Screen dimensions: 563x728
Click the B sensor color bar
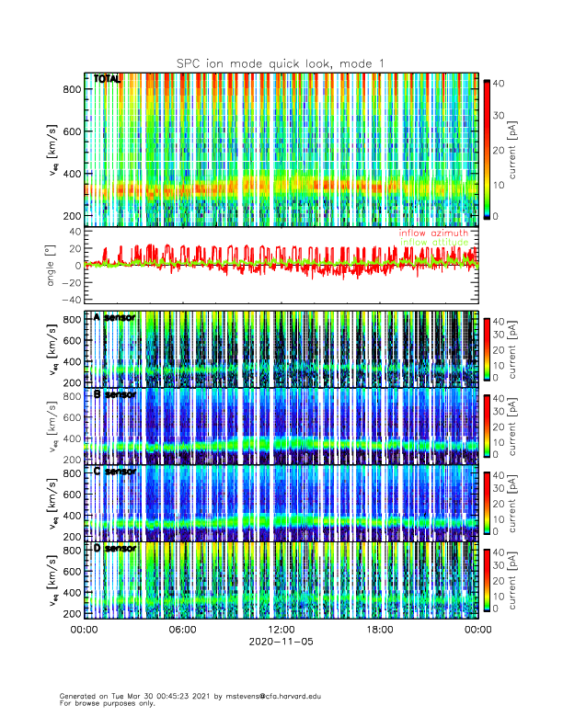pyautogui.click(x=486, y=426)
